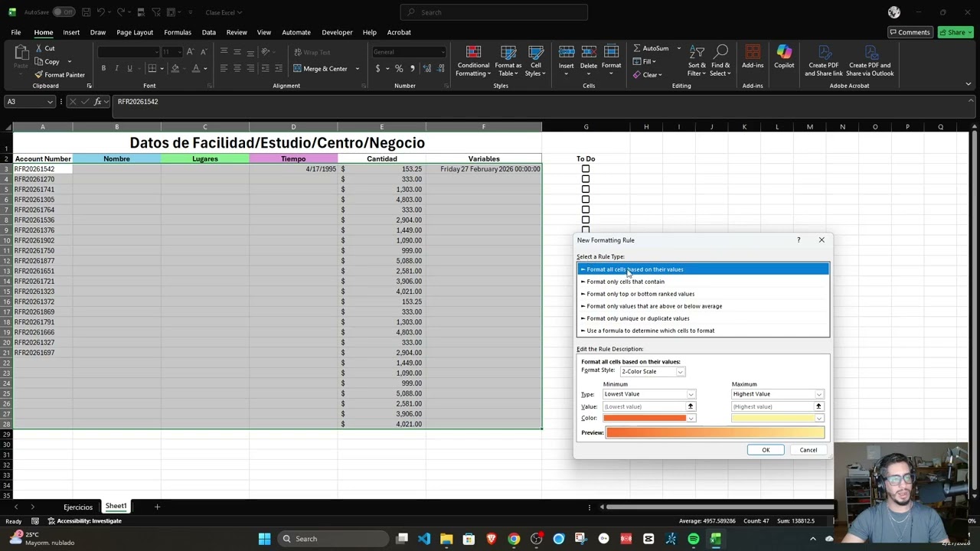The image size is (980, 551).
Task: Open Find & Select options
Action: (x=720, y=60)
